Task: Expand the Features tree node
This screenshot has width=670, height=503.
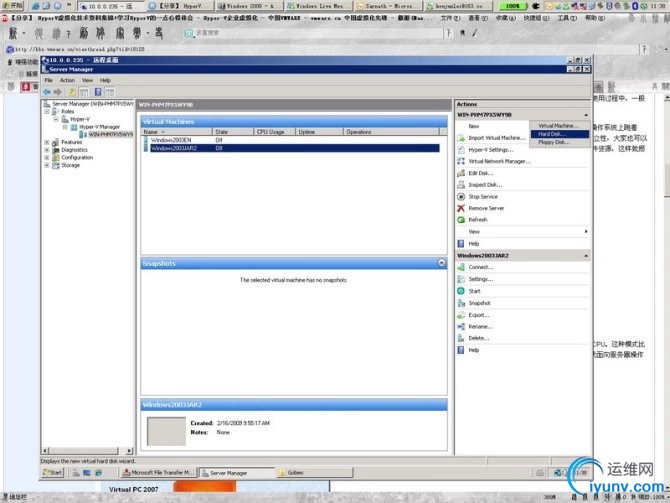Action: coord(47,142)
